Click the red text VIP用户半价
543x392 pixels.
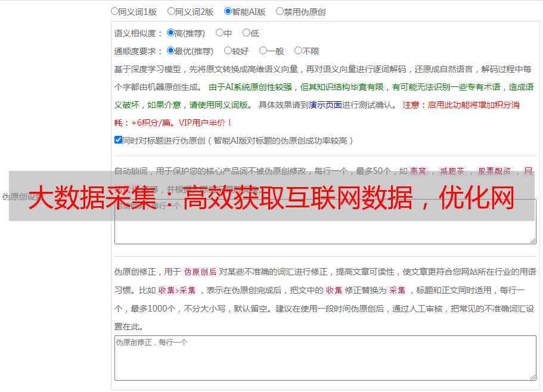click(205, 123)
